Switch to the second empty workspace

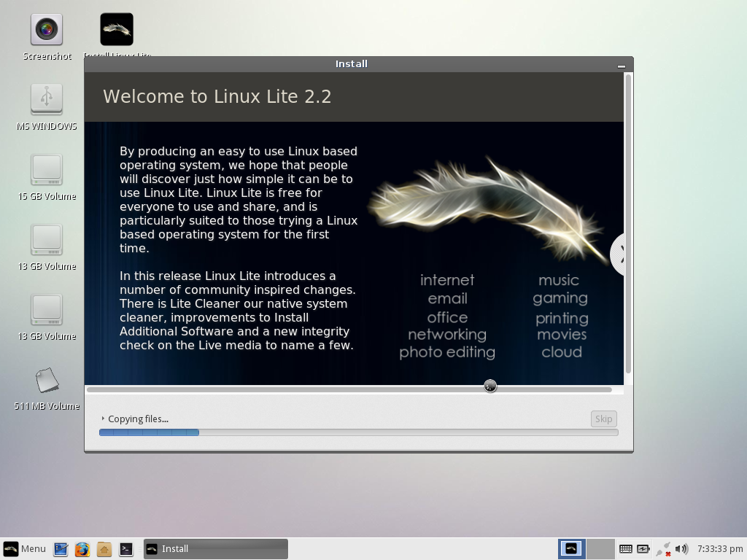point(600,549)
